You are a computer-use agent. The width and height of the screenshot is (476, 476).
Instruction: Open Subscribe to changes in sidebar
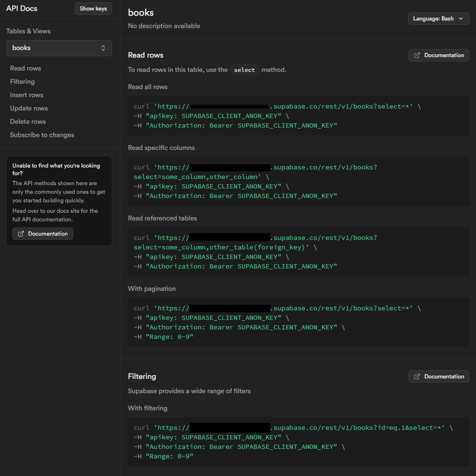[42, 135]
